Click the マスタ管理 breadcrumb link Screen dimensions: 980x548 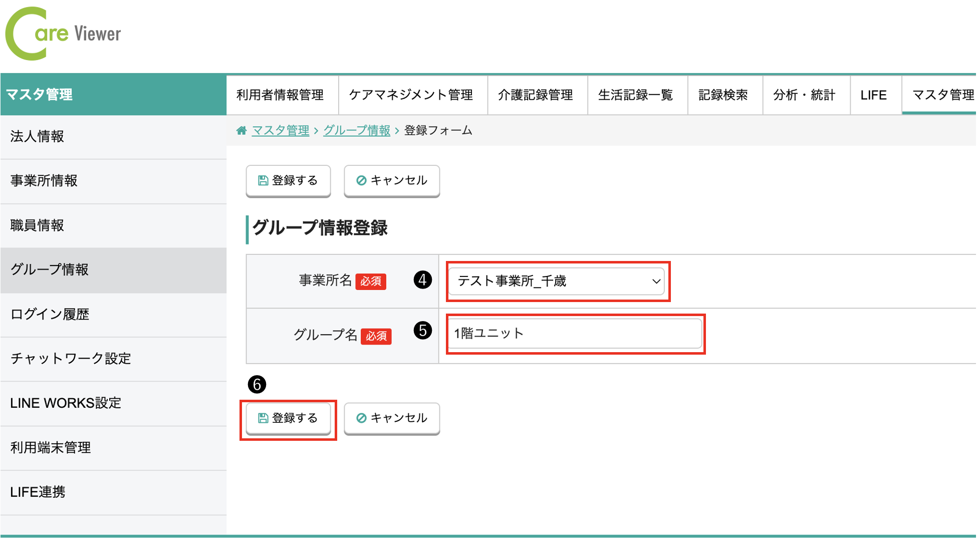[x=281, y=130]
